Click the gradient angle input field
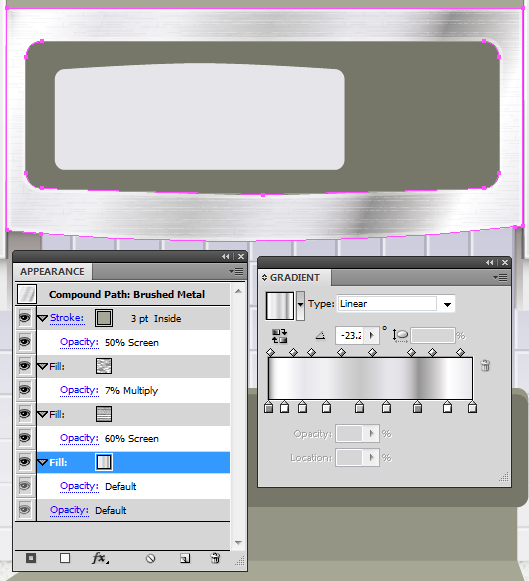The width and height of the screenshot is (529, 581). (x=350, y=336)
